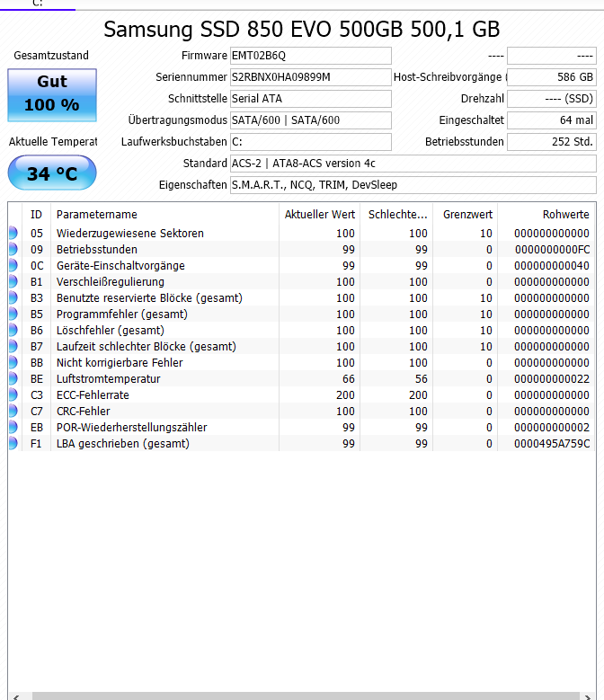The height and width of the screenshot is (700, 604).
Task: Click the Aktueller Wert column header
Action: pos(320,214)
